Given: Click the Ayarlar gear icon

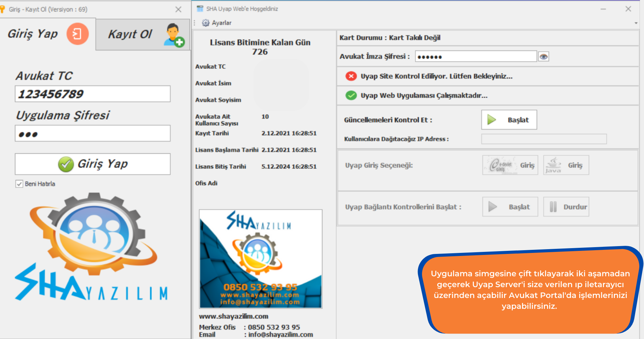Looking at the screenshot, I should [205, 23].
